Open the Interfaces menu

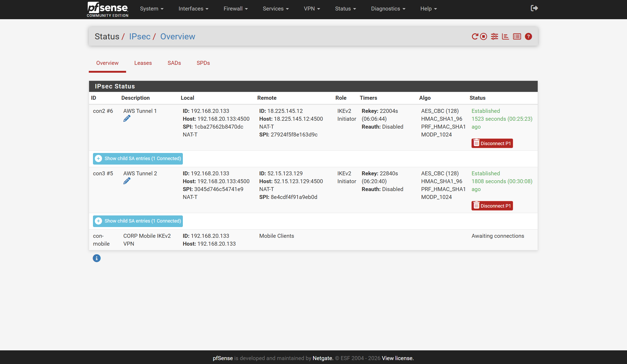tap(193, 9)
